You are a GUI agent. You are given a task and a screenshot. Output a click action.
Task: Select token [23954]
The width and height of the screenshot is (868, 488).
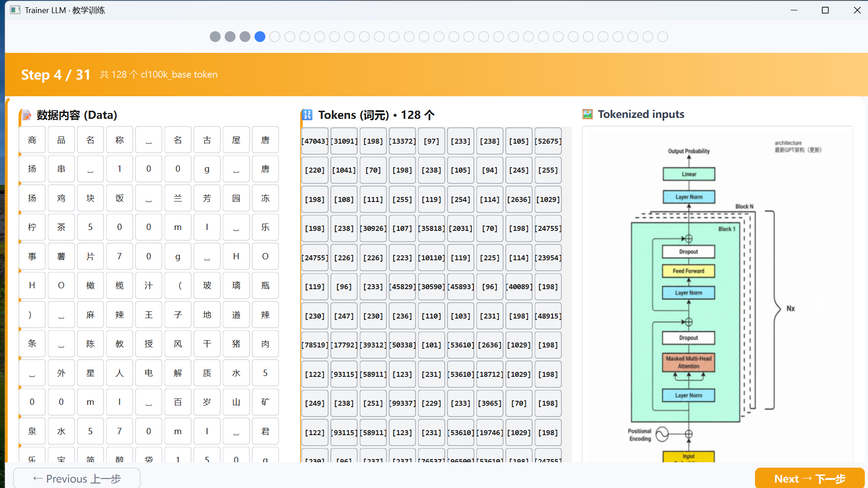[x=548, y=258]
